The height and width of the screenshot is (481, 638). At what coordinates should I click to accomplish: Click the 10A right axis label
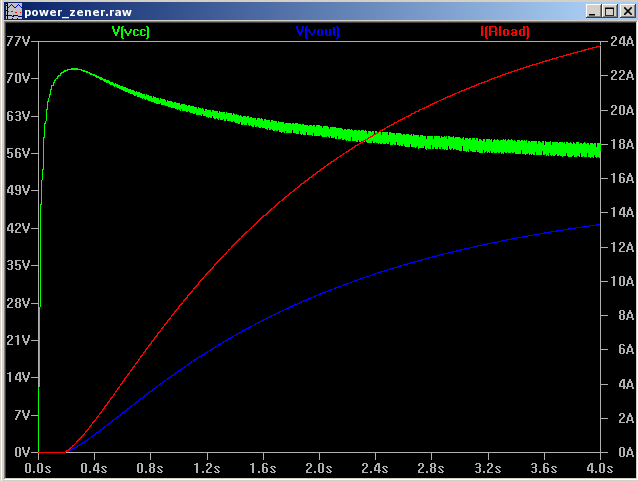point(622,281)
